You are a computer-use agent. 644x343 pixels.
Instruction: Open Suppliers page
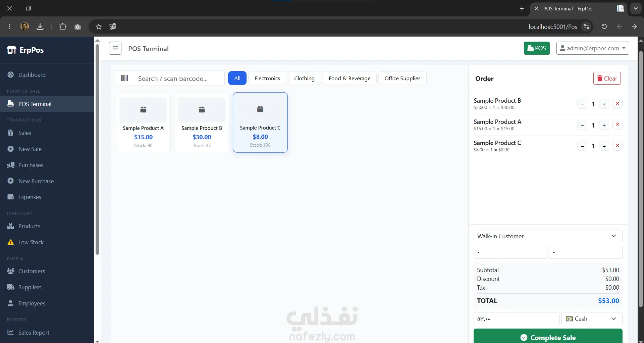(47, 287)
